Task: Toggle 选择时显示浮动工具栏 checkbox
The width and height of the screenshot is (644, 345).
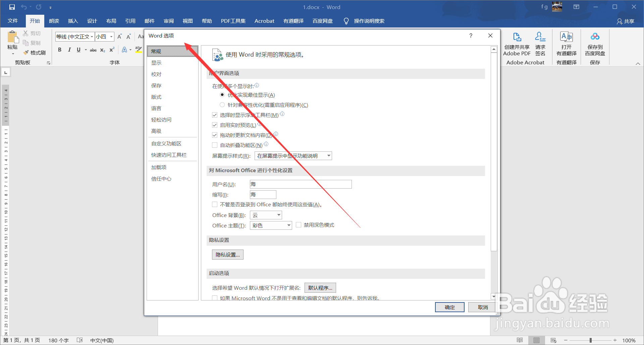Action: 215,115
